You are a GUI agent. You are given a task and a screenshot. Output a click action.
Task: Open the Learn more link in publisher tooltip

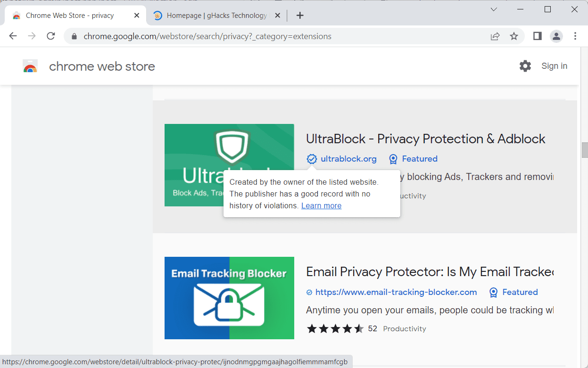click(321, 205)
